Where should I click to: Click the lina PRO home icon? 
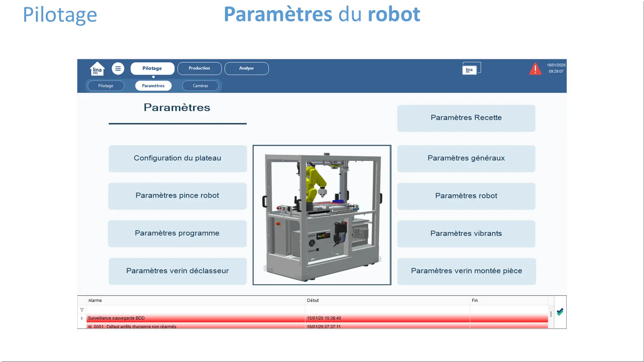point(97,69)
